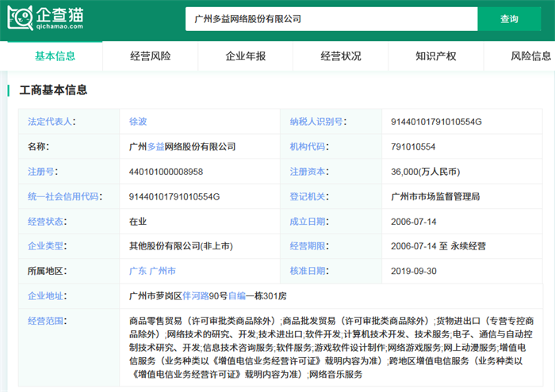Click the 多益 link in company name
Viewport: 555px width, 392px height.
tap(157, 147)
